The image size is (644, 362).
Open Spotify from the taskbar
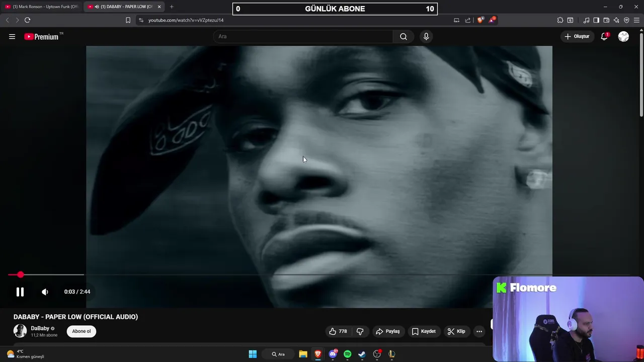[347, 354]
